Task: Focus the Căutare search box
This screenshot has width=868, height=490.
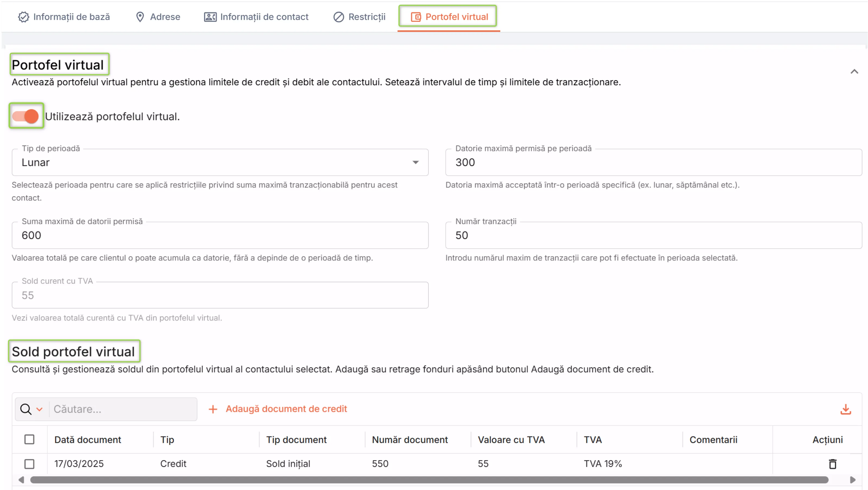Action: [123, 409]
